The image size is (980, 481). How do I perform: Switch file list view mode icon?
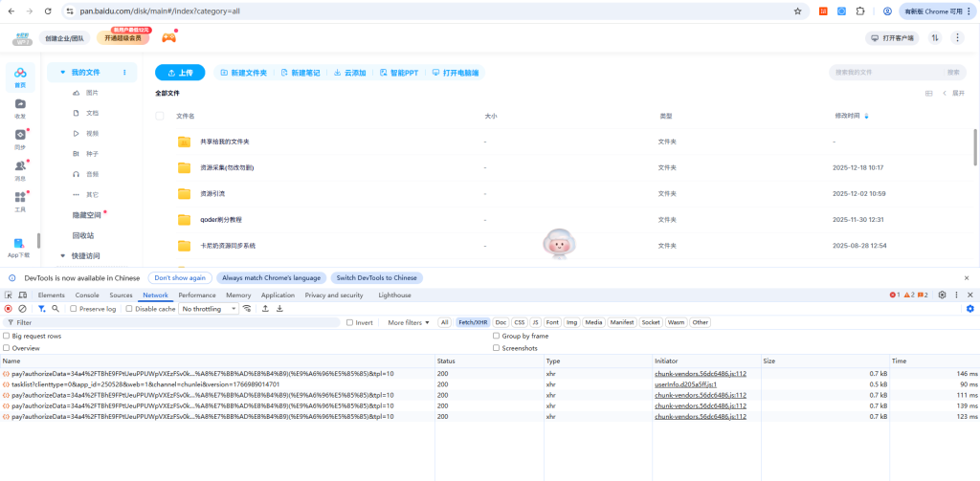tap(928, 93)
